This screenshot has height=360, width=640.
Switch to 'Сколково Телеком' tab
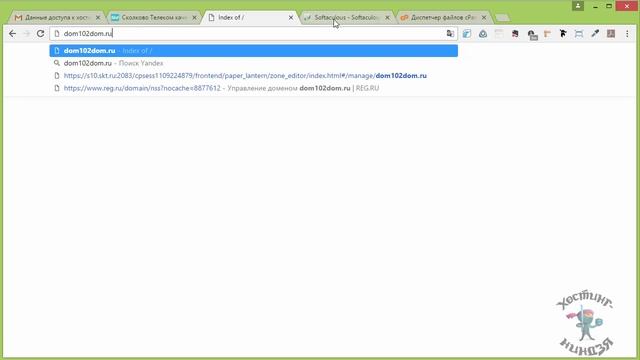[x=152, y=18]
